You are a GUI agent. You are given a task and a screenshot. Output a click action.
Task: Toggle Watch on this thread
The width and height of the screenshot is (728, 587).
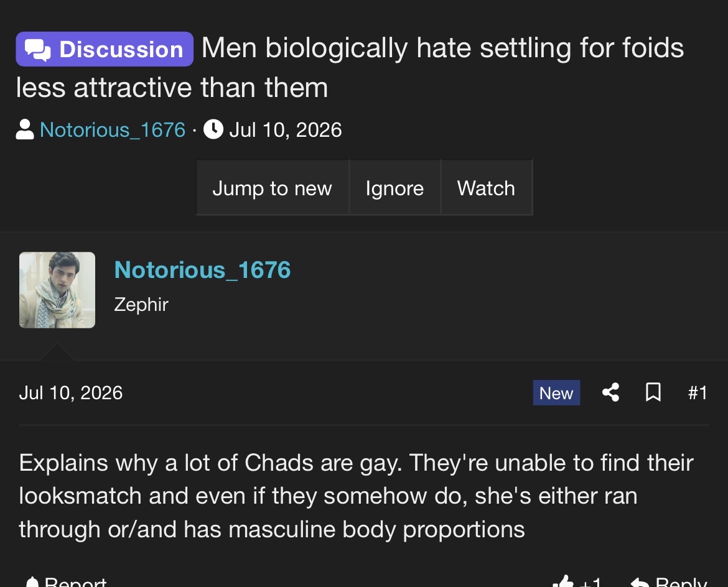click(486, 188)
